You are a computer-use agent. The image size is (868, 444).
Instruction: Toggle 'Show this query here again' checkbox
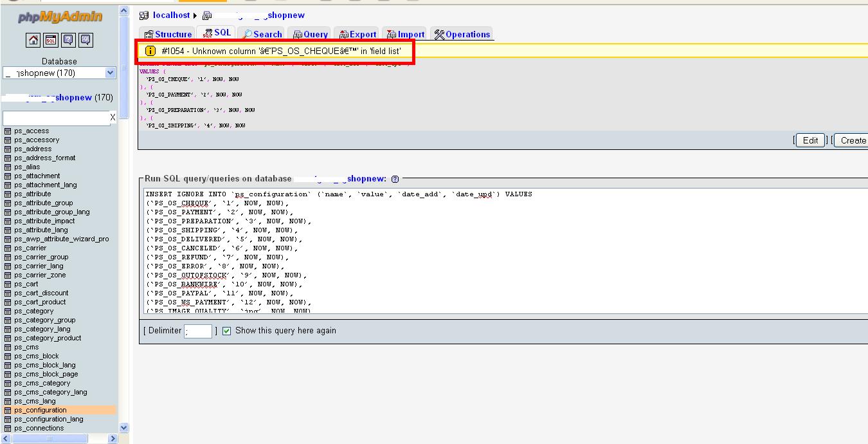click(x=226, y=331)
